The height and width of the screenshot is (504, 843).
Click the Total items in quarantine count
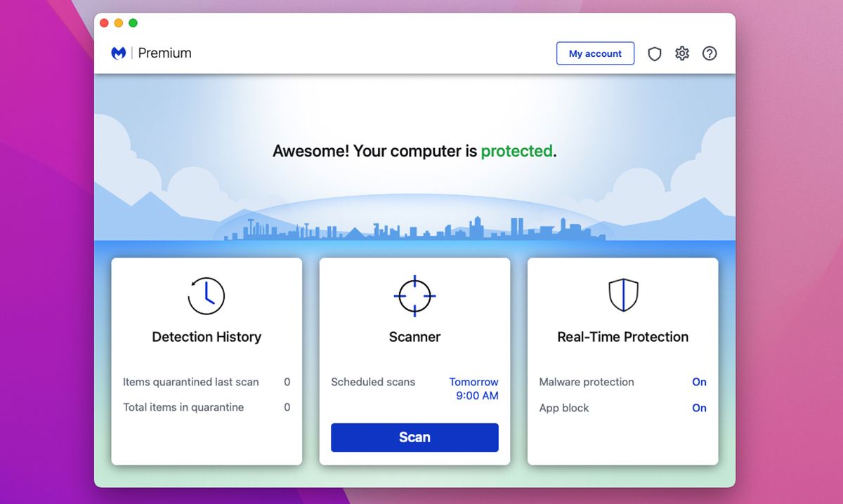point(287,407)
